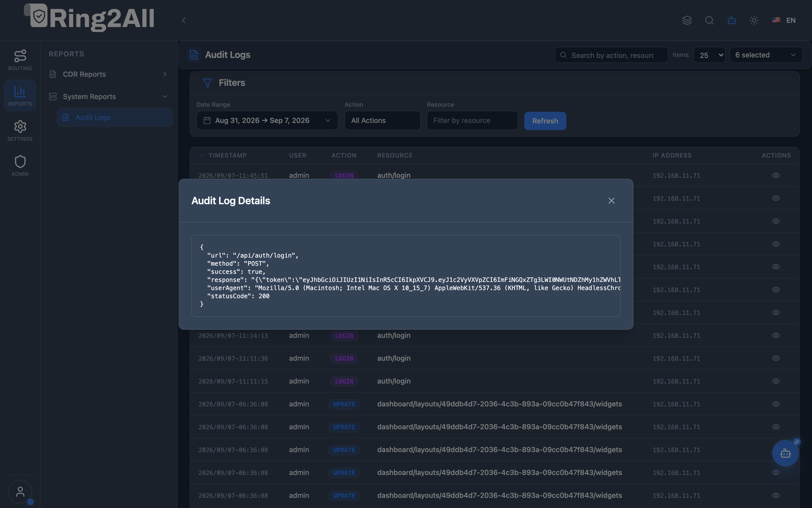Click the USER column header
The width and height of the screenshot is (812, 508).
pos(298,155)
